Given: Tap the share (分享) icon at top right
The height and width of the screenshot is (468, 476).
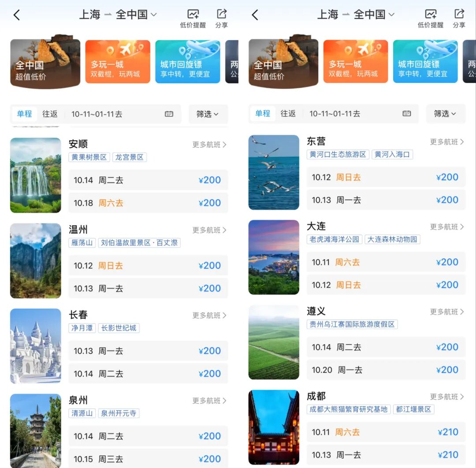Looking at the screenshot, I should 221,15.
